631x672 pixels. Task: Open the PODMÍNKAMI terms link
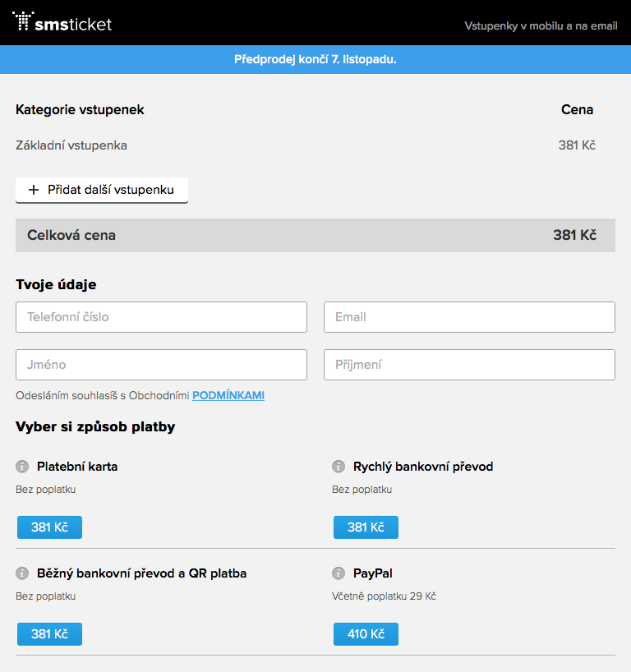[x=228, y=395]
